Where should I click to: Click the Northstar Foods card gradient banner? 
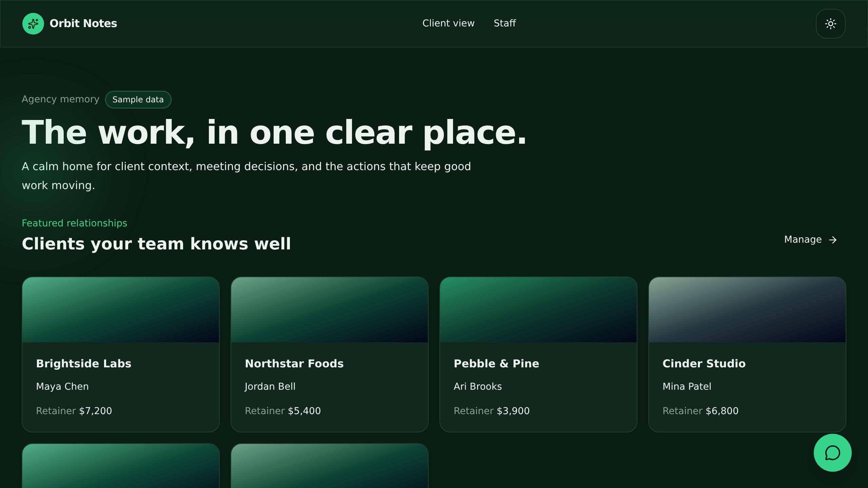pyautogui.click(x=330, y=310)
